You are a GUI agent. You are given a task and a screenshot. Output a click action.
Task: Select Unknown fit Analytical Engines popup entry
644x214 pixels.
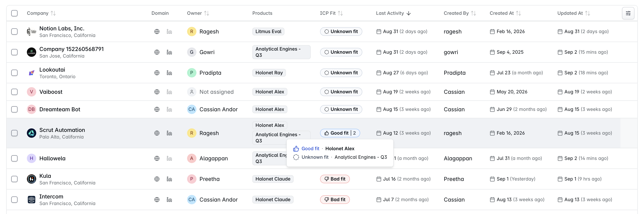tap(340, 157)
